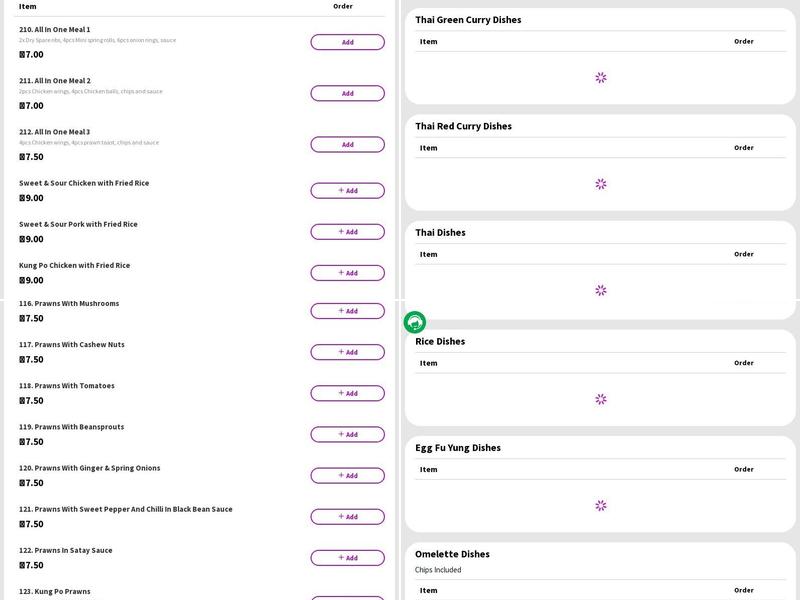Add Sweet & Sour Chicken with Fried Rice

click(347, 190)
